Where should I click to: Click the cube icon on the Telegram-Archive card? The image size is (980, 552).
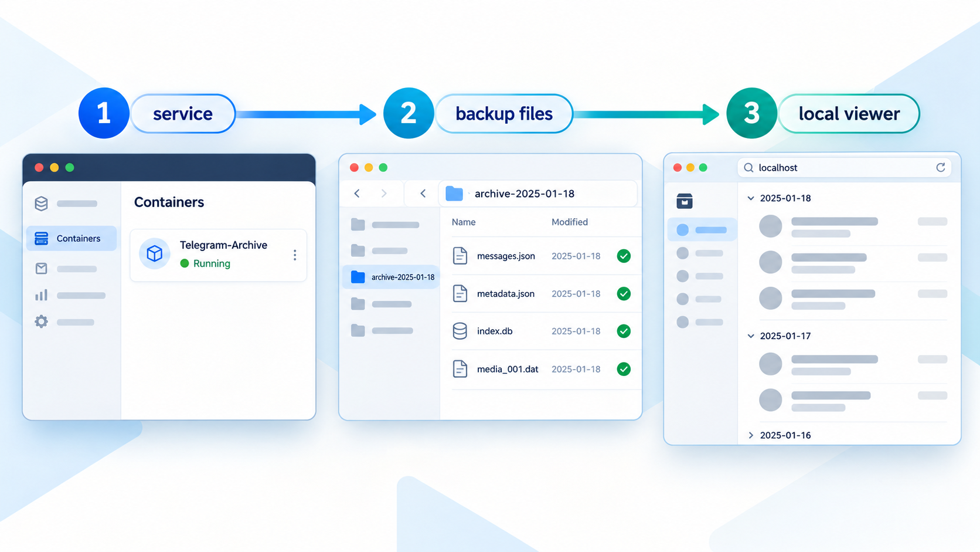154,253
